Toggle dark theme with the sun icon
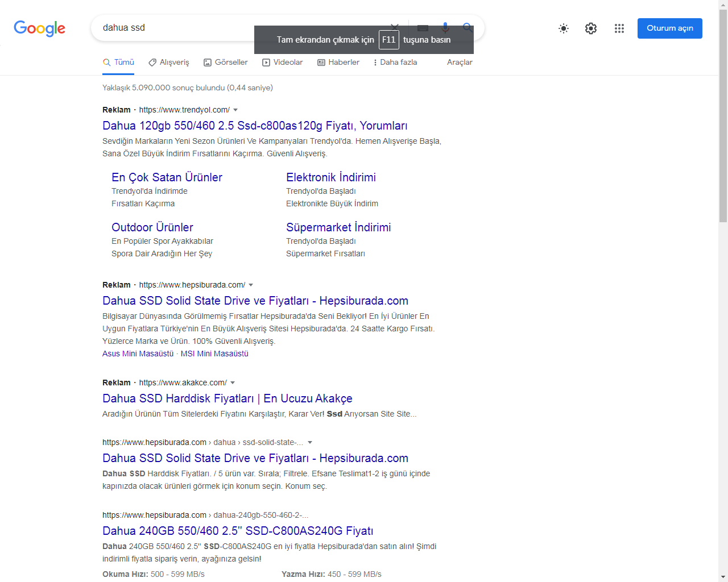728x582 pixels. click(x=564, y=28)
